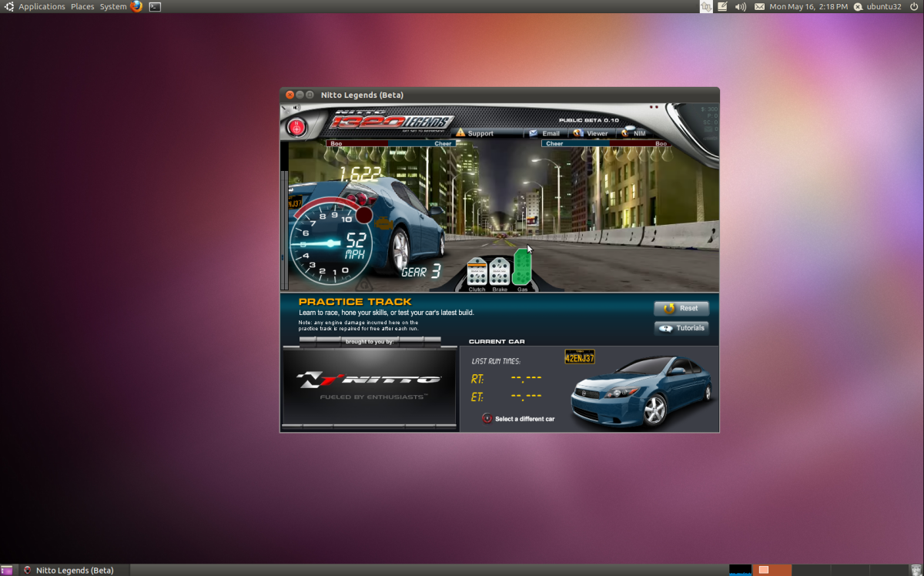
Task: Toggle Boo on the left crowd meter
Action: pyautogui.click(x=335, y=143)
